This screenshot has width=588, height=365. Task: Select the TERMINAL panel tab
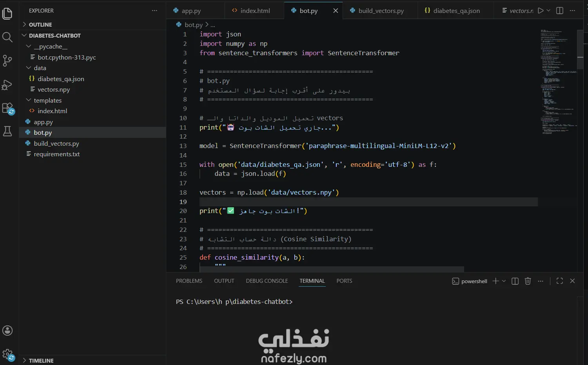click(x=312, y=281)
